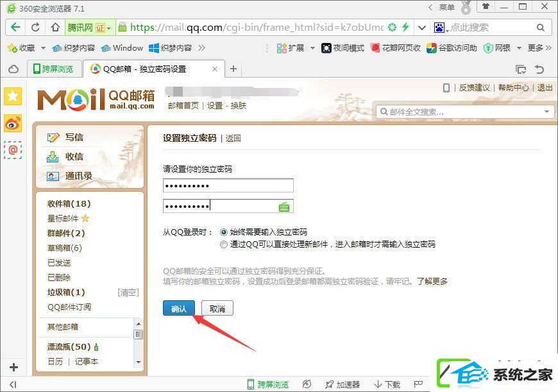The image size is (558, 392).
Task: Open 草稿箱(6) folder
Action: pos(64,248)
